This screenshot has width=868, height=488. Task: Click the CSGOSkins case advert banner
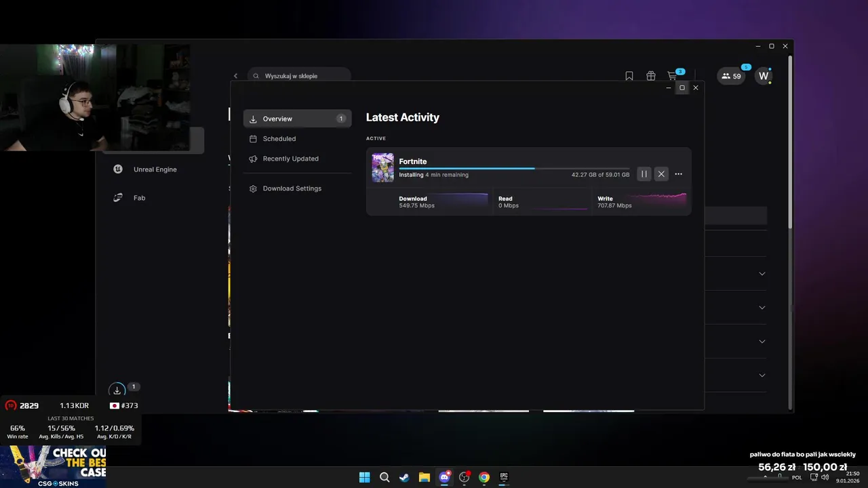53,467
